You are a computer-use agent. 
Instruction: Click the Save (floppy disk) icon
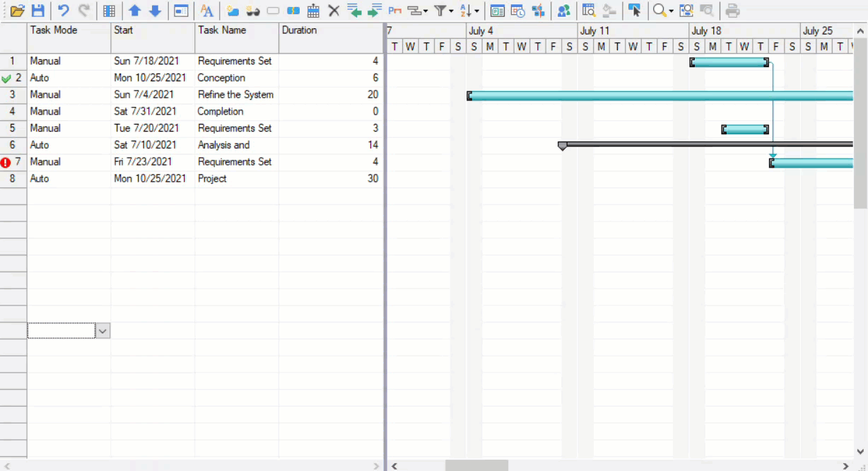coord(38,11)
